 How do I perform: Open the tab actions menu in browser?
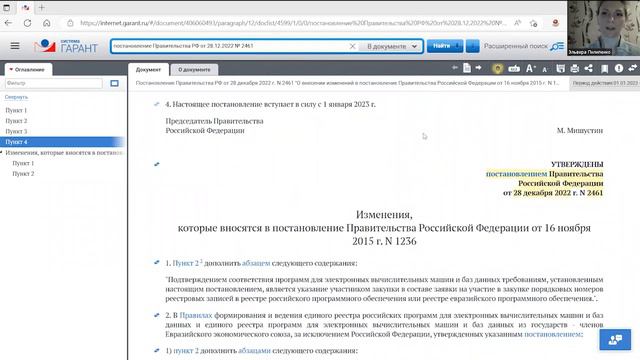coord(7,7)
